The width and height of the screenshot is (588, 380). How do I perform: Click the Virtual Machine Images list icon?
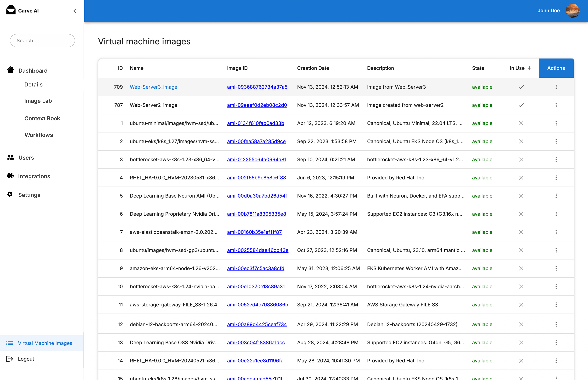(10, 343)
